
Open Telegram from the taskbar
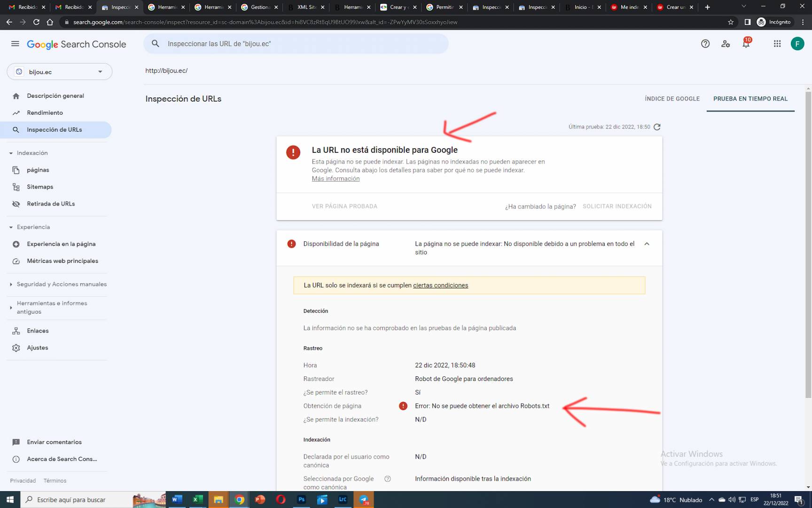click(x=364, y=500)
